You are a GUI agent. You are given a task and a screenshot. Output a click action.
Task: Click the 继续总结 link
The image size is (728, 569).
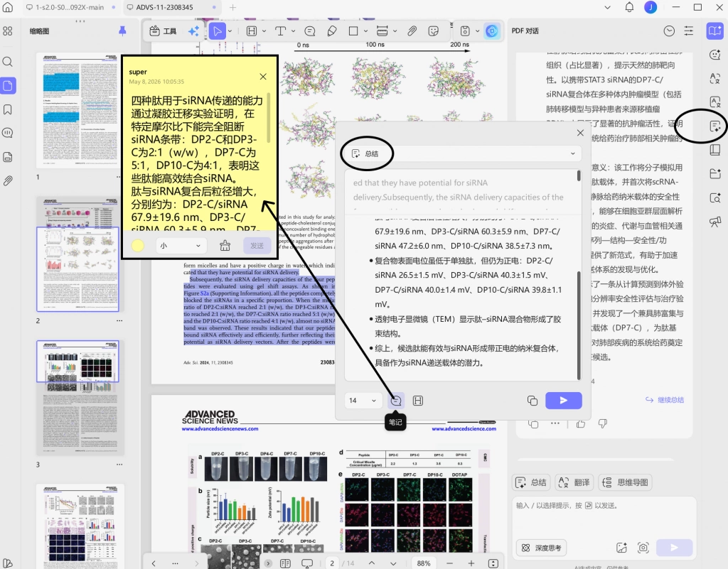(665, 400)
